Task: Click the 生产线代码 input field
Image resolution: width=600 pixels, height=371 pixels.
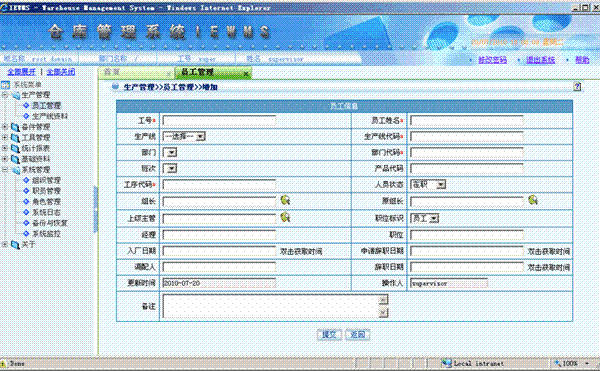Action: tap(467, 137)
